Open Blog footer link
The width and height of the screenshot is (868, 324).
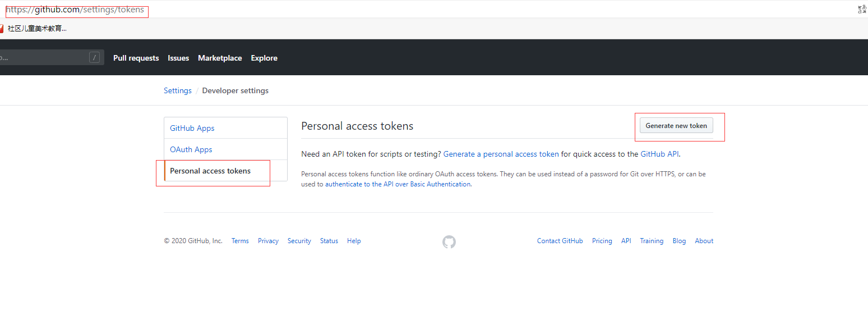pyautogui.click(x=679, y=241)
